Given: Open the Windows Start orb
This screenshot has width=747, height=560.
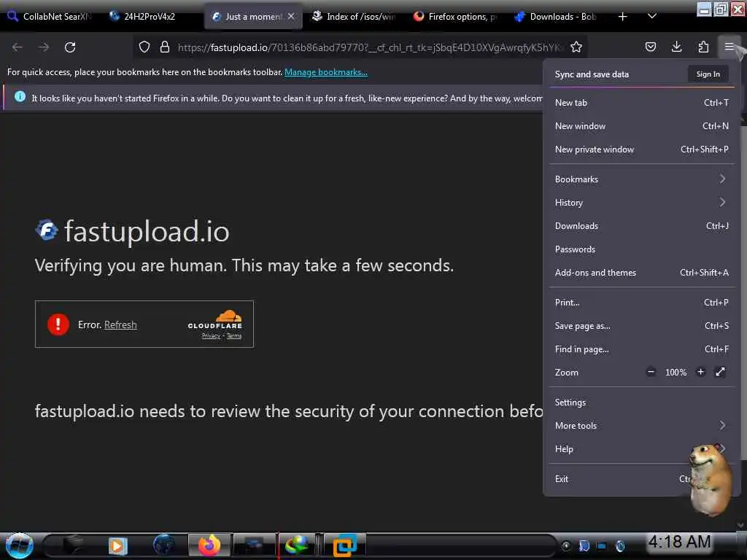Looking at the screenshot, I should 19,545.
